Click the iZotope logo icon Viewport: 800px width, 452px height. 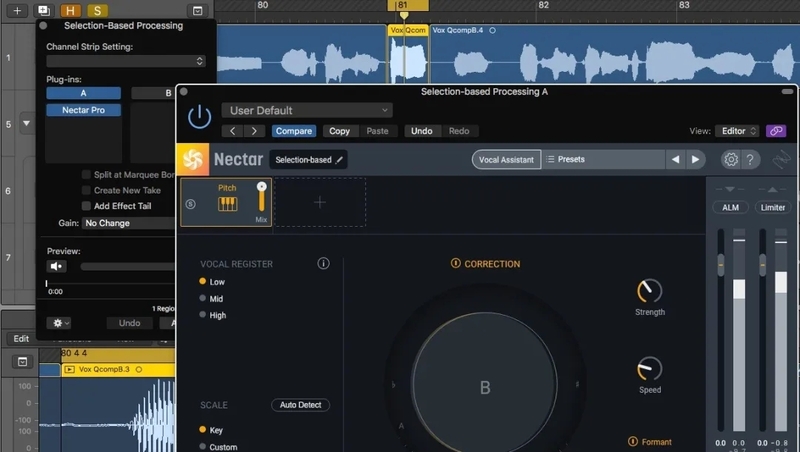coord(781,160)
